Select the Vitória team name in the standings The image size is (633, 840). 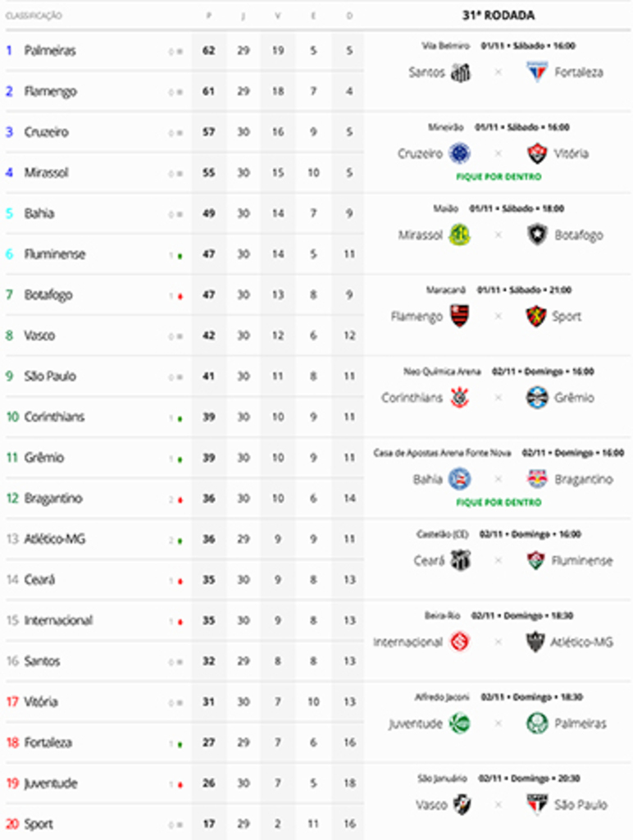(x=48, y=702)
